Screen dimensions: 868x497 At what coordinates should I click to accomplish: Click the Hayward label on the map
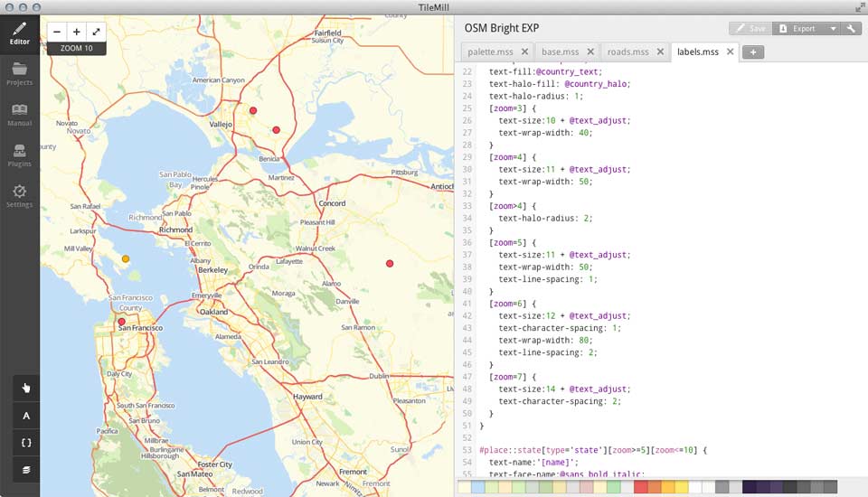point(307,397)
